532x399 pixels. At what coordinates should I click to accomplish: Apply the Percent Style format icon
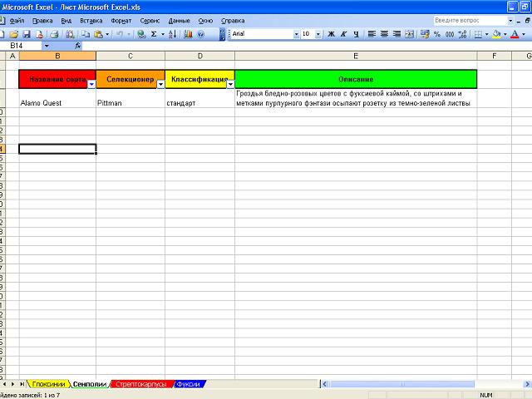coord(437,34)
